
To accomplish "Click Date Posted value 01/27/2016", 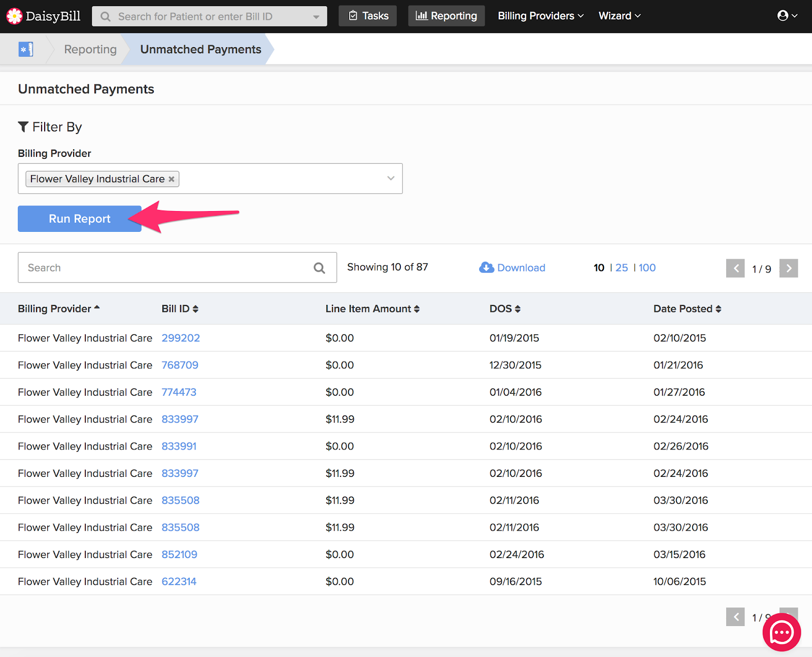I will pyautogui.click(x=679, y=392).
